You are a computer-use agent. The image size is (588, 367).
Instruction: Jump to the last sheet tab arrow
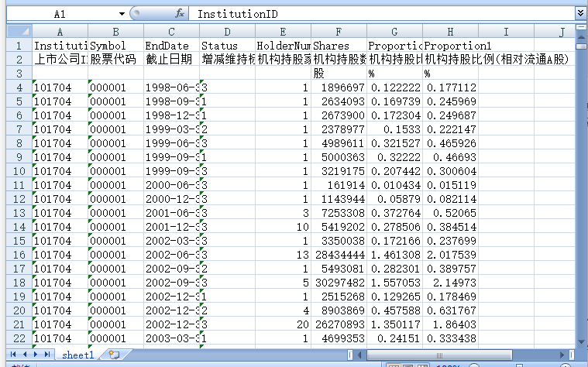47,355
